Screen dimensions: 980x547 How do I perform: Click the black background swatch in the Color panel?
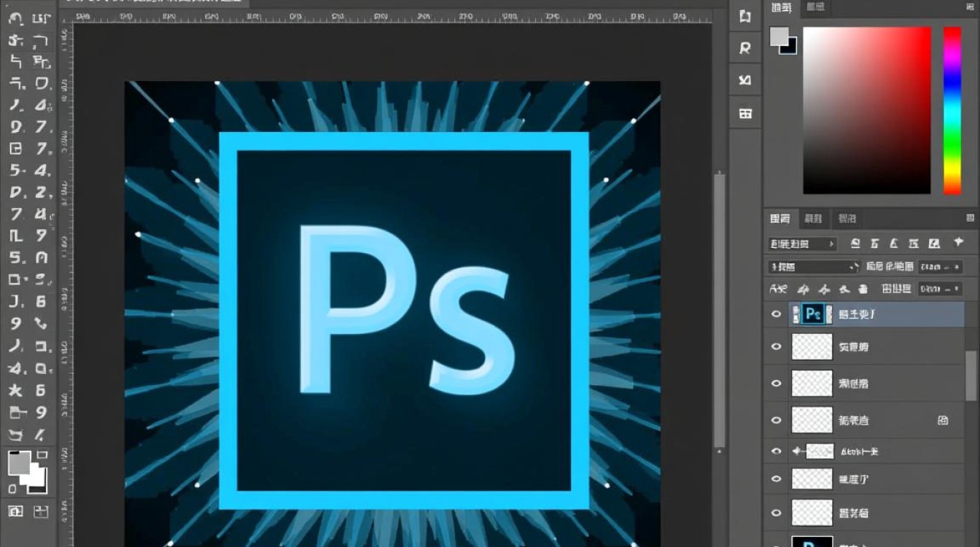click(790, 46)
